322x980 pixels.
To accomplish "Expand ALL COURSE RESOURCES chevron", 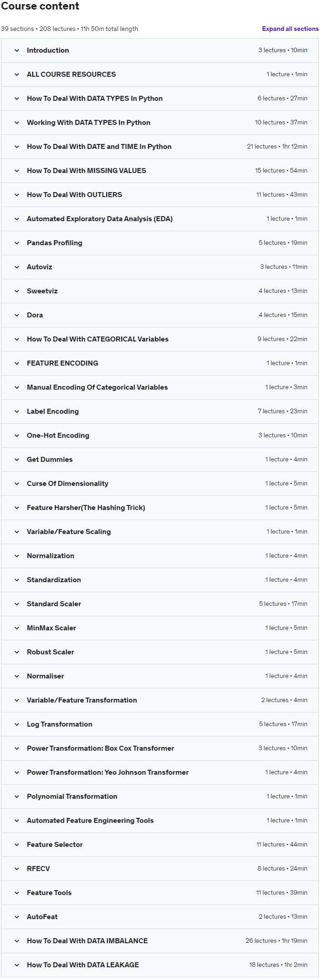I will (x=17, y=74).
